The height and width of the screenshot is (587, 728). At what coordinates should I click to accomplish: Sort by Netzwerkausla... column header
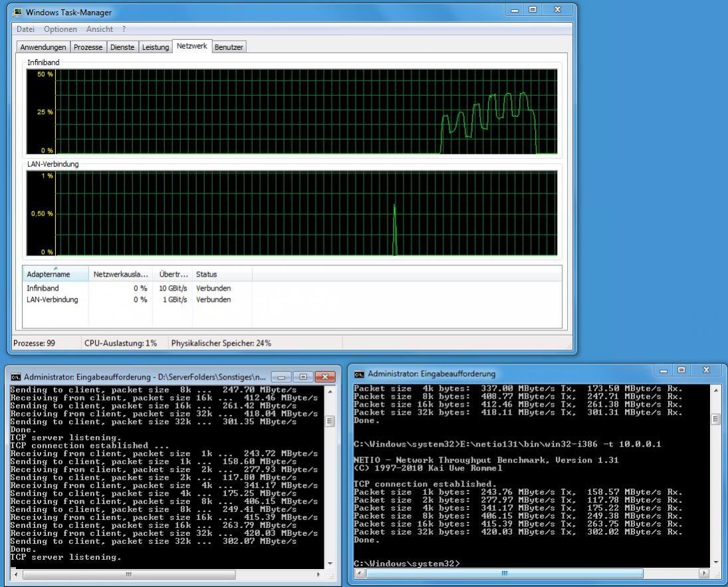(x=121, y=274)
